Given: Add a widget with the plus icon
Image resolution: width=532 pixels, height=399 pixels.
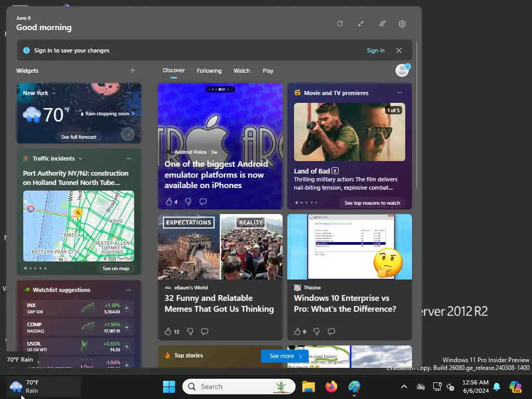Looking at the screenshot, I should [132, 70].
